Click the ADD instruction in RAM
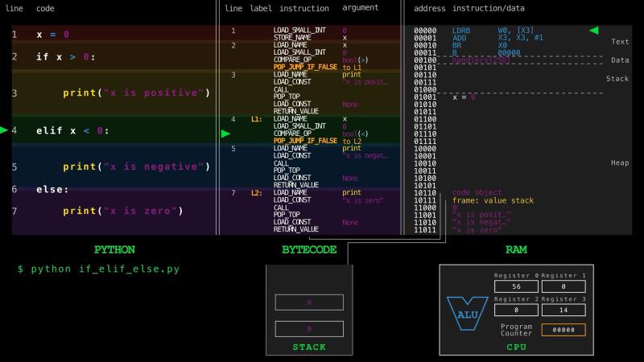 pyautogui.click(x=459, y=38)
